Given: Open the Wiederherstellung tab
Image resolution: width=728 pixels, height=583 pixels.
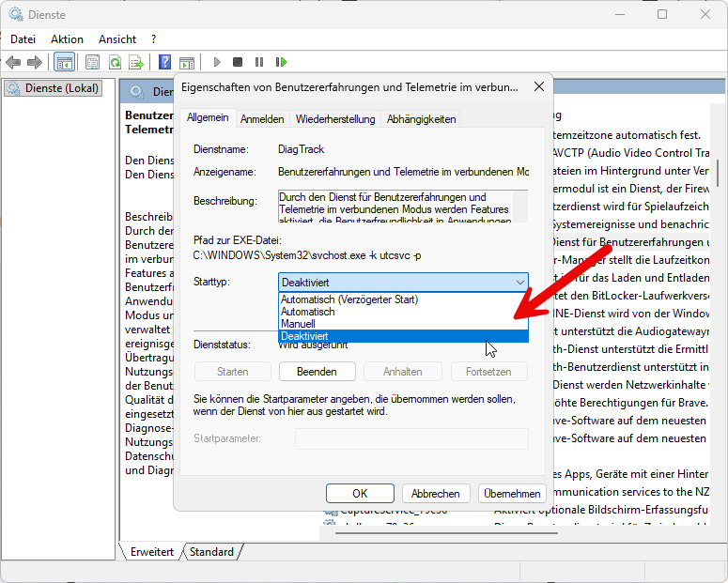Looking at the screenshot, I should coord(335,119).
